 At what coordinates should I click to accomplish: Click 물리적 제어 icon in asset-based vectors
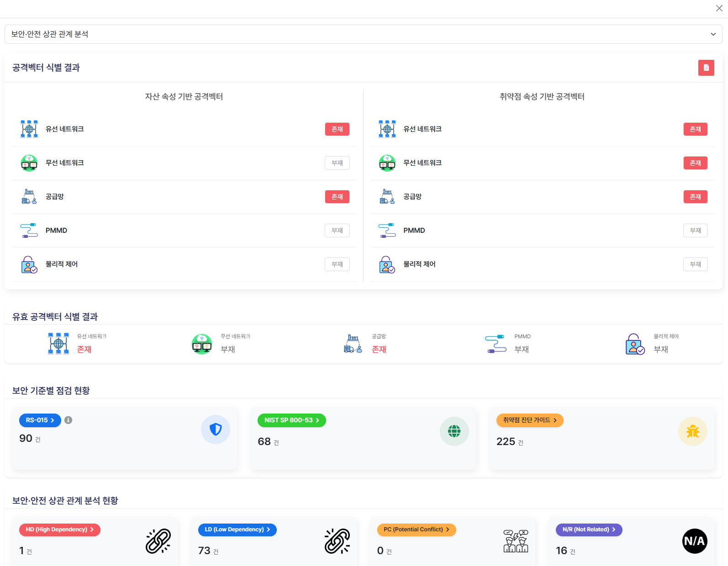(x=29, y=264)
